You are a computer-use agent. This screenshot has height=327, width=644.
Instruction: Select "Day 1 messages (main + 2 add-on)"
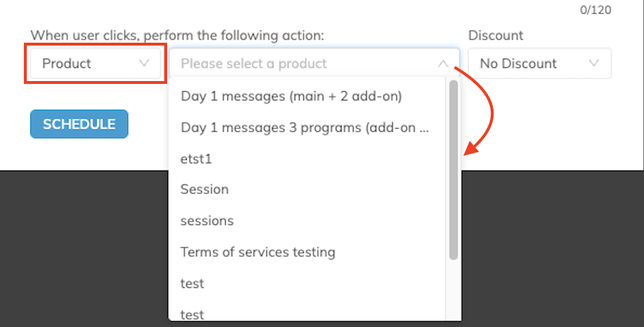[291, 95]
